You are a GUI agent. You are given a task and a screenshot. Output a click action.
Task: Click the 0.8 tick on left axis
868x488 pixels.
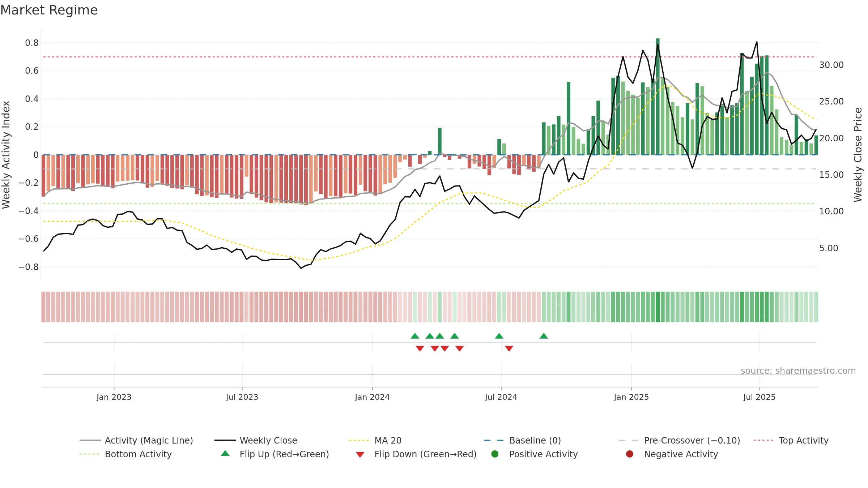coord(32,43)
